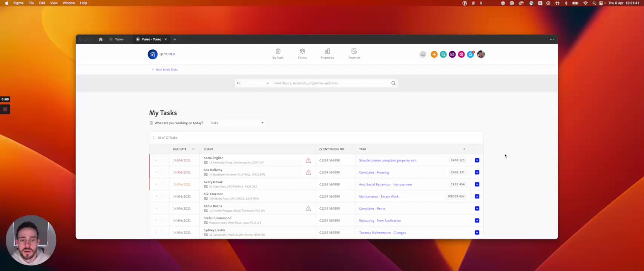The image size is (644, 271).
Task: Click the Figma home icon
Action: pos(101,39)
